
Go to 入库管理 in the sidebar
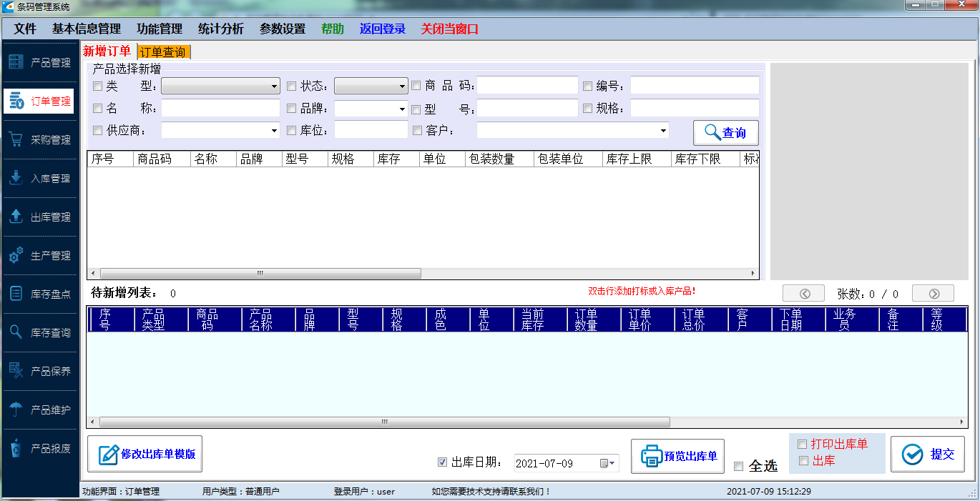tap(39, 179)
